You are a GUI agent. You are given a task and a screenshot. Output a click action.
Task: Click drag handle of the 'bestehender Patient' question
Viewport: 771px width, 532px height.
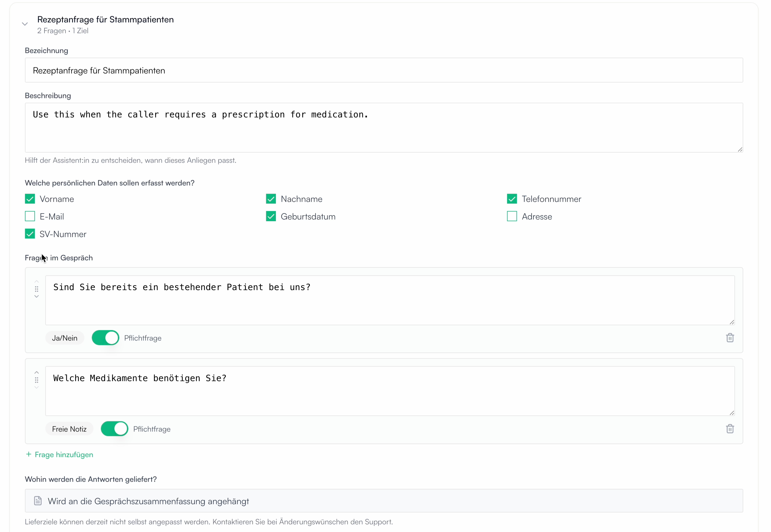[x=37, y=289]
